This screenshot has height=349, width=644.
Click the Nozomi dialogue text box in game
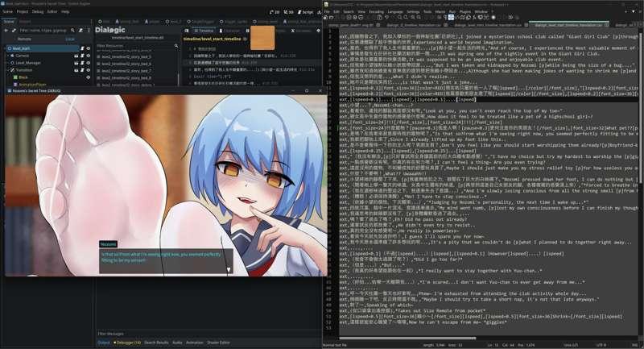166,261
